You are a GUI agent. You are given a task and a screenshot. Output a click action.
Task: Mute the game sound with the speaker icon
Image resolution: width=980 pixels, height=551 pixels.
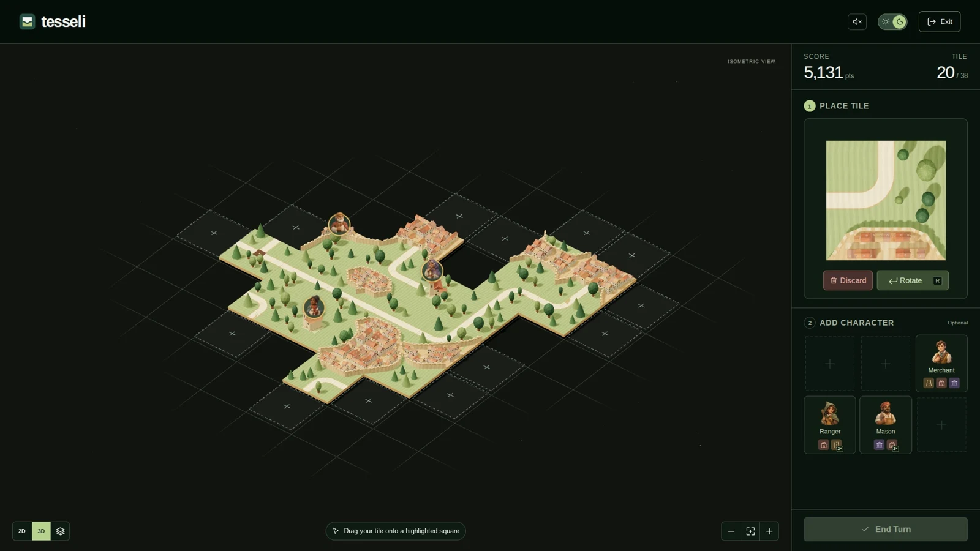(x=857, y=21)
